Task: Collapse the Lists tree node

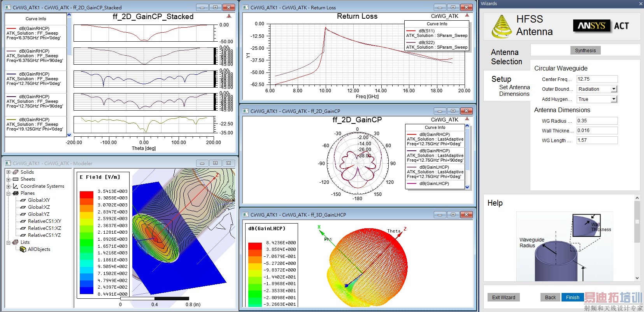Action: pos(8,242)
